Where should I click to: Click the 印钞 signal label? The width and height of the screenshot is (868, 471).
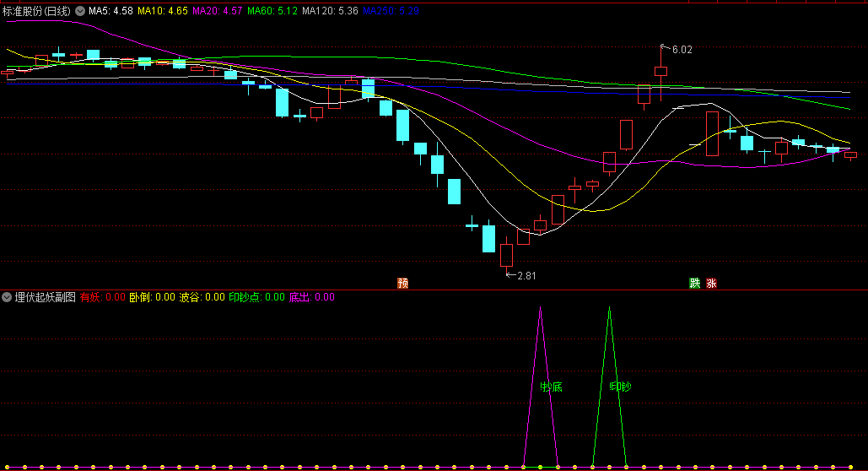click(621, 387)
